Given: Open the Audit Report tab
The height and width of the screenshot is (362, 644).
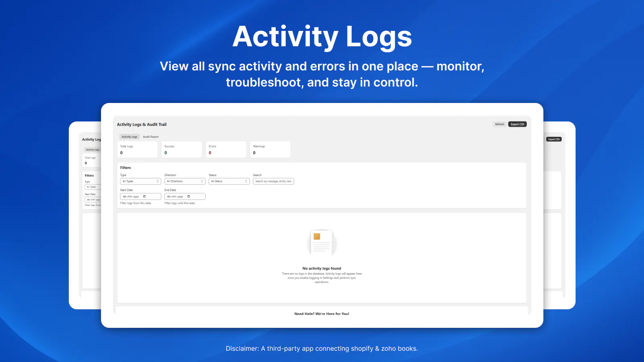Looking at the screenshot, I should click(151, 137).
